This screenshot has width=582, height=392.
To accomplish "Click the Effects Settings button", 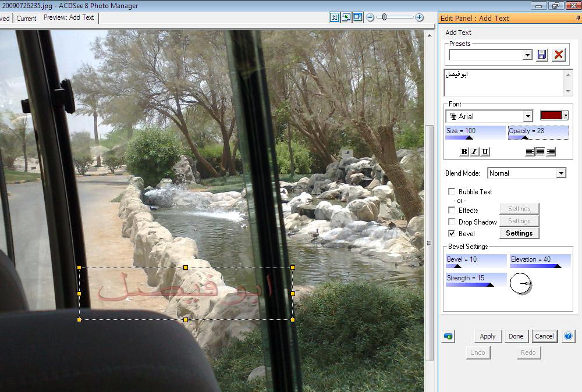I will pyautogui.click(x=519, y=209).
